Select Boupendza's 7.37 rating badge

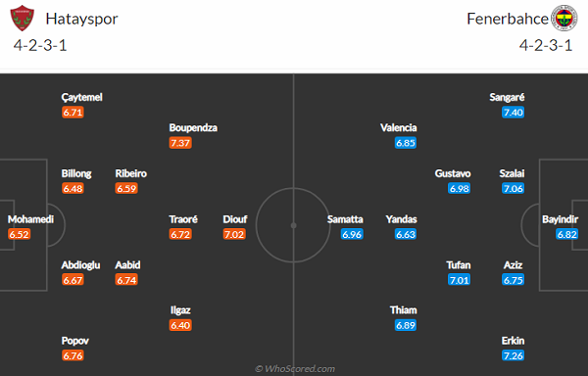click(180, 143)
